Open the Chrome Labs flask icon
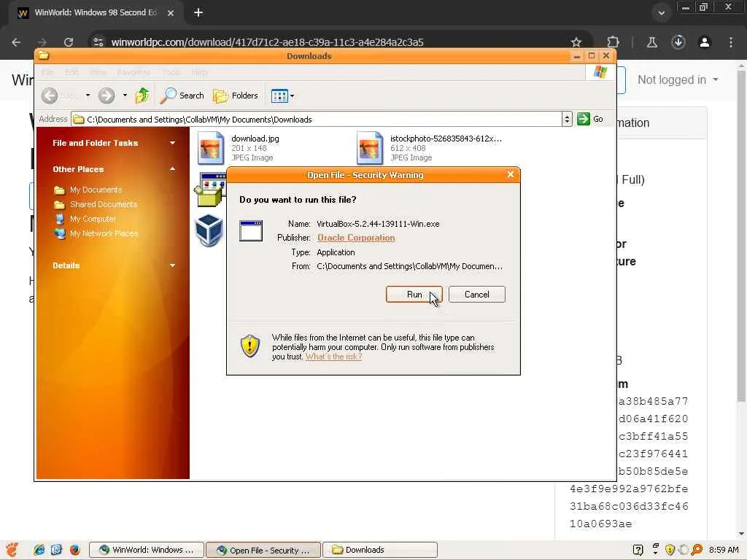Image resolution: width=747 pixels, height=560 pixels. [x=651, y=42]
